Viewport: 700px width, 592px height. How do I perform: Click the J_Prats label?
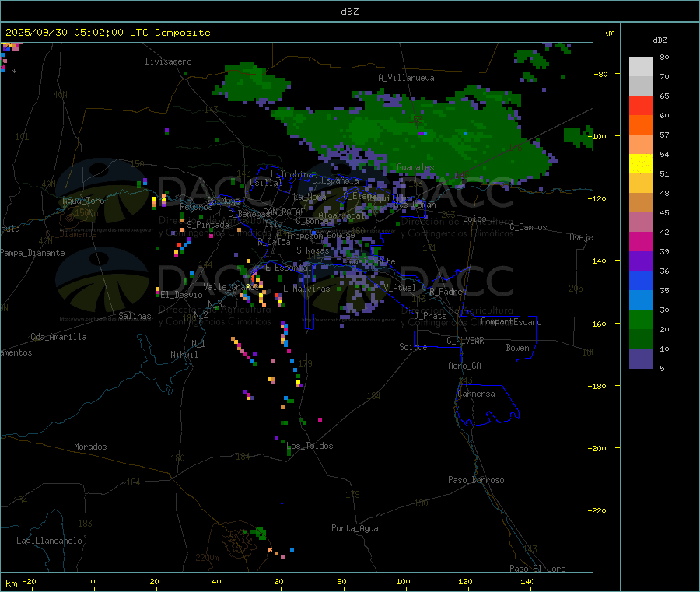(x=430, y=316)
